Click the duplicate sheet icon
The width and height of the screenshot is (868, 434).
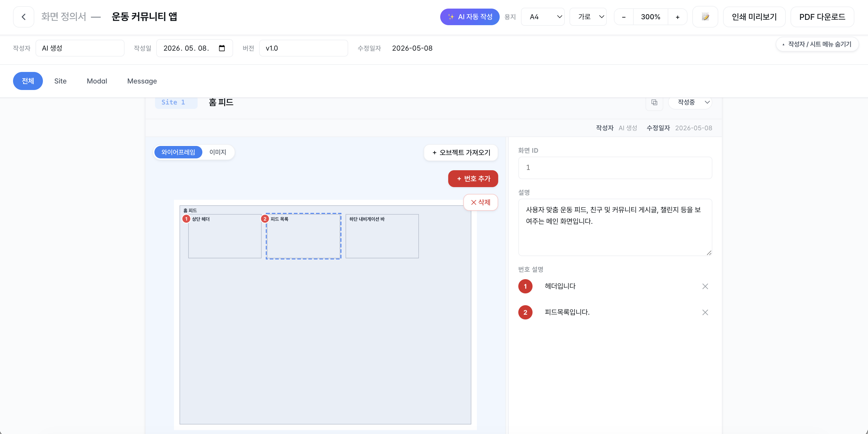tap(654, 102)
